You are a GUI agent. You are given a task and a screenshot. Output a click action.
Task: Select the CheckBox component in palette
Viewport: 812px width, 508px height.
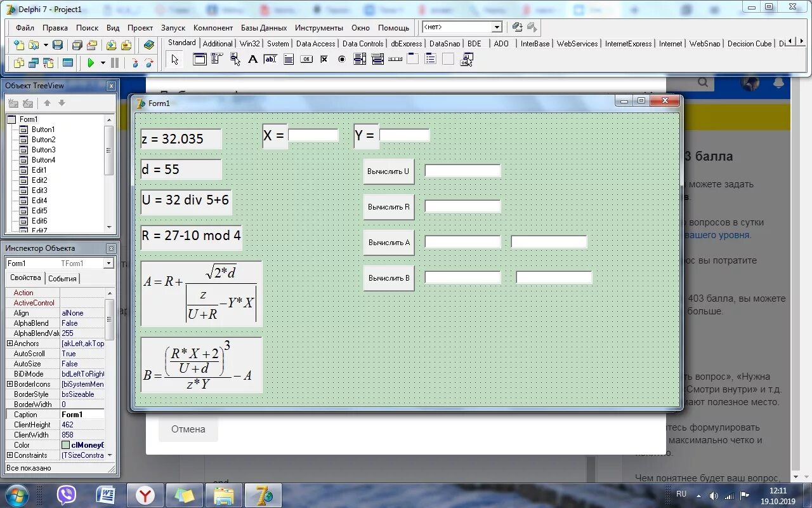[x=324, y=59]
